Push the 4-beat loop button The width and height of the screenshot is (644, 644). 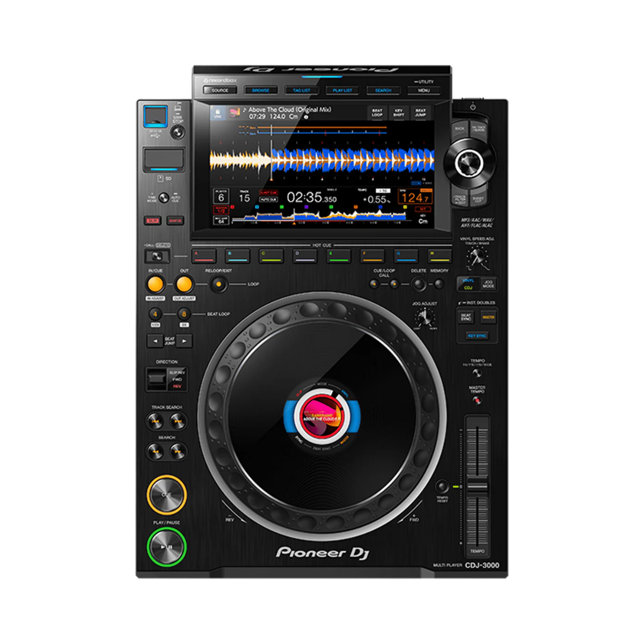[155, 314]
